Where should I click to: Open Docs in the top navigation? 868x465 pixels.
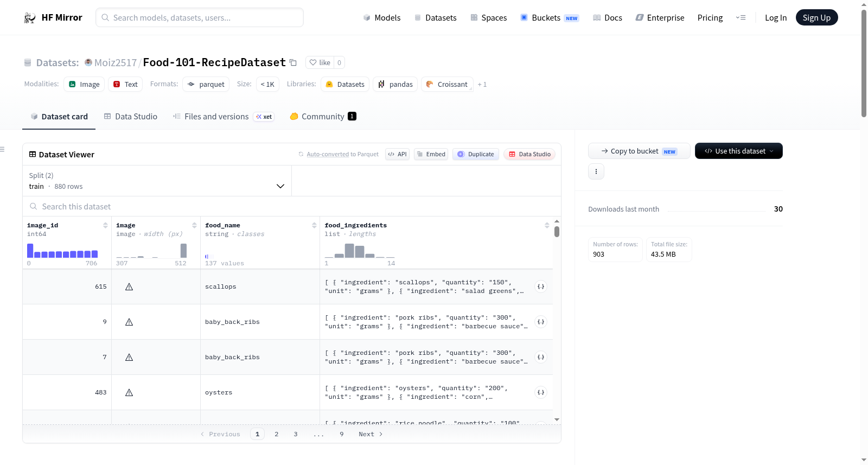pos(608,18)
